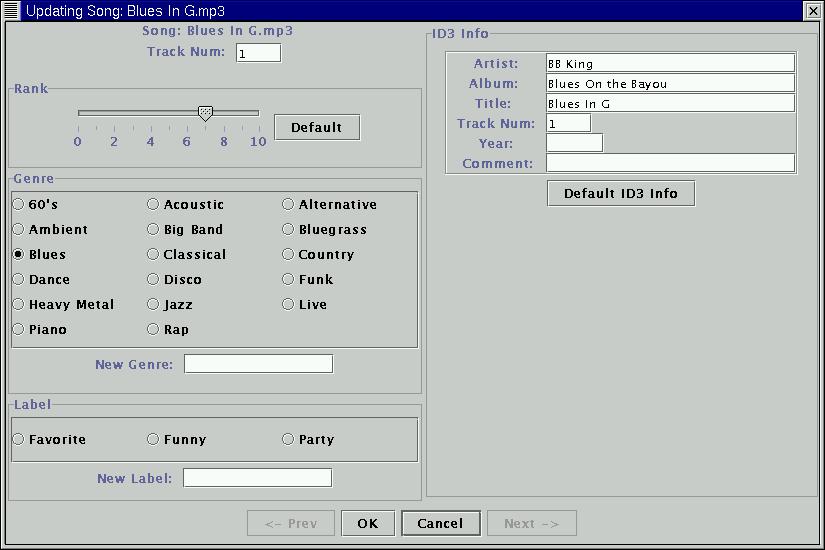Select the Jazz genre radio button
This screenshot has width=825, height=550.
coord(153,304)
